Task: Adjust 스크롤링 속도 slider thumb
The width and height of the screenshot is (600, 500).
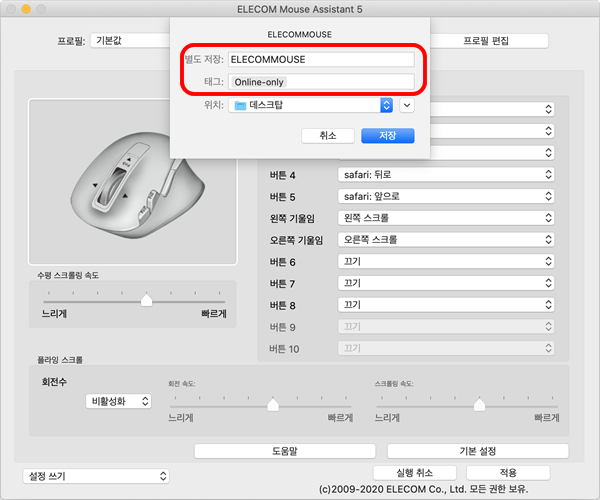Action: tap(479, 404)
